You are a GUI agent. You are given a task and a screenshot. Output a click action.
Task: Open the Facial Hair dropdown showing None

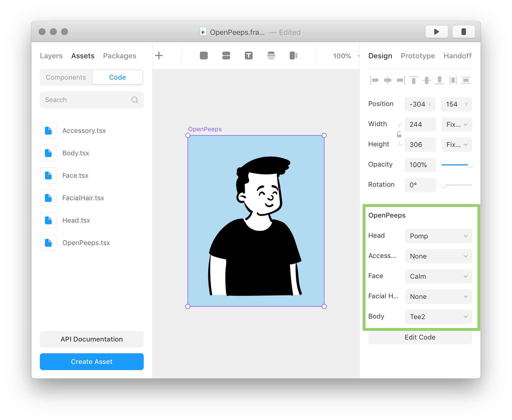point(438,297)
